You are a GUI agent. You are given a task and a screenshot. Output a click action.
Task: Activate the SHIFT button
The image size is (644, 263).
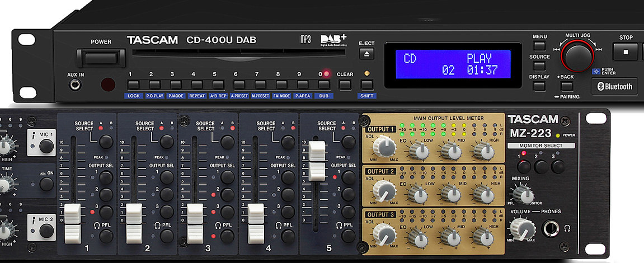[x=367, y=85]
